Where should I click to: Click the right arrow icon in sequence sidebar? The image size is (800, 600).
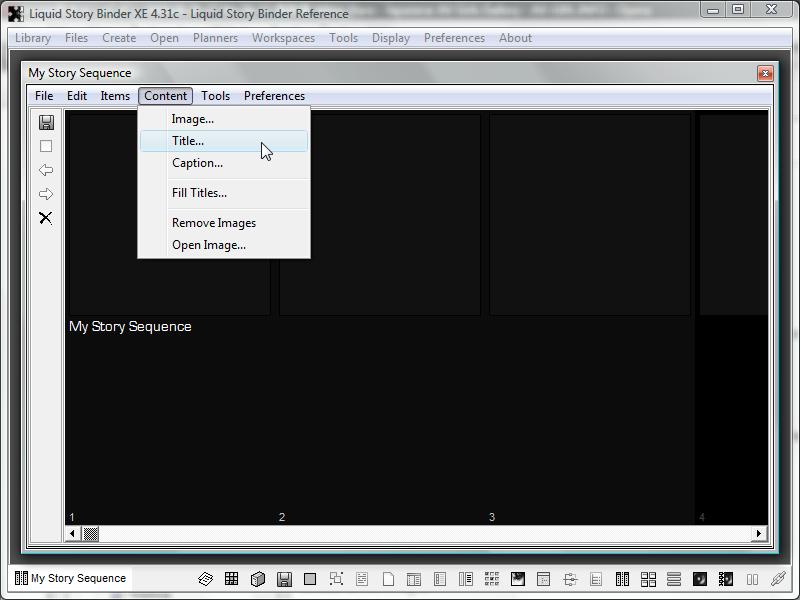(x=46, y=194)
